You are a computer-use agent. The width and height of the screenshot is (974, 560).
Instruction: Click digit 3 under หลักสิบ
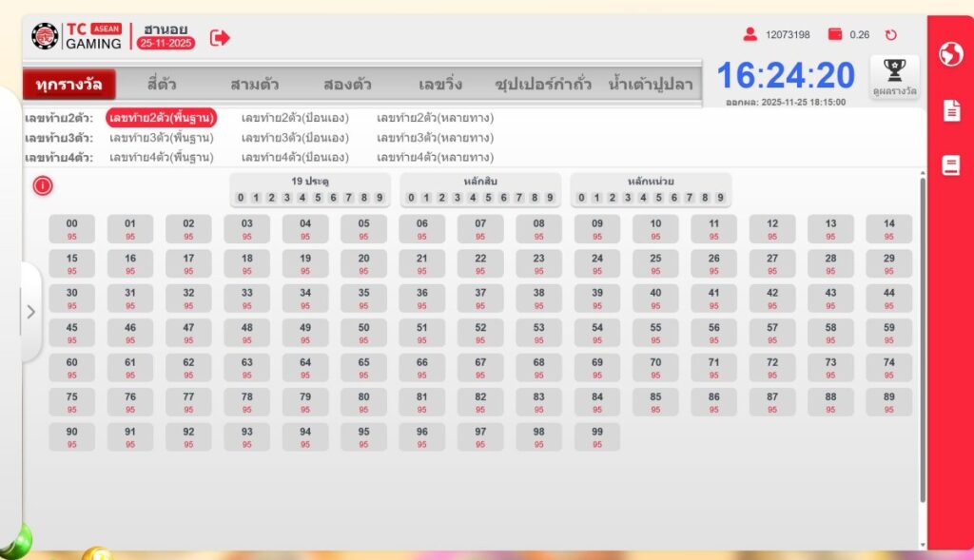click(458, 198)
